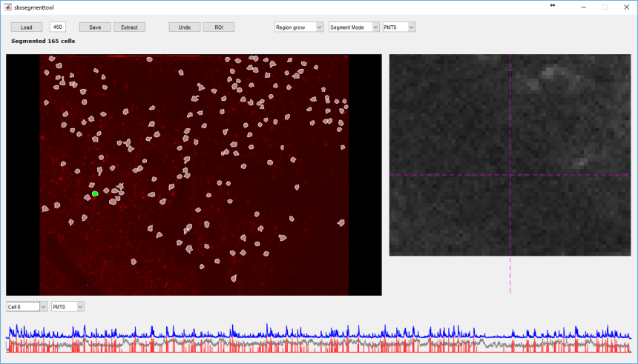The height and width of the screenshot is (364, 638).
Task: Click the Load button
Action: [x=26, y=27]
